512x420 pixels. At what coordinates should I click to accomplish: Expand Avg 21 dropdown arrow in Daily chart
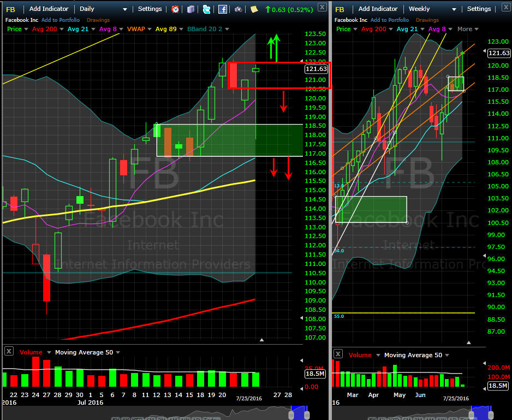click(x=93, y=29)
